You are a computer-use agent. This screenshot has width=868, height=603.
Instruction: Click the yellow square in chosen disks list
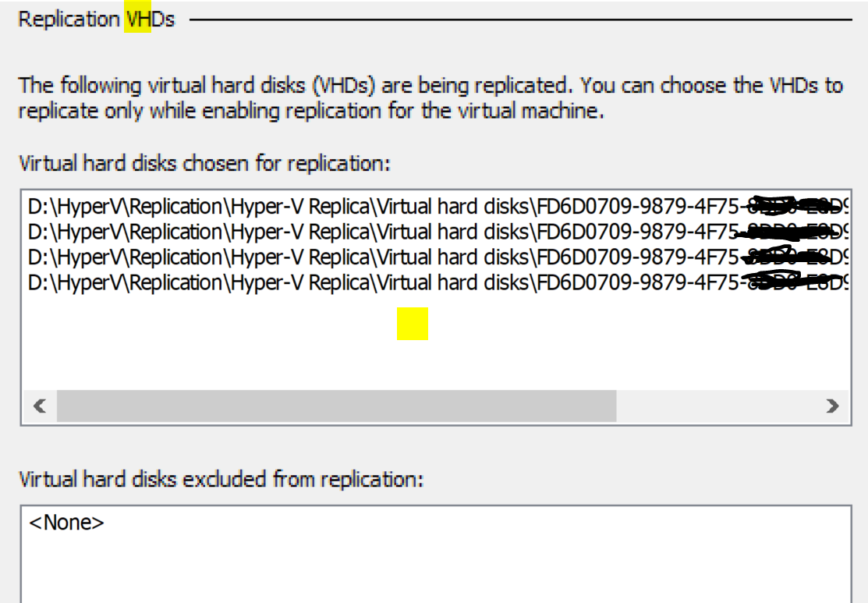tap(413, 324)
